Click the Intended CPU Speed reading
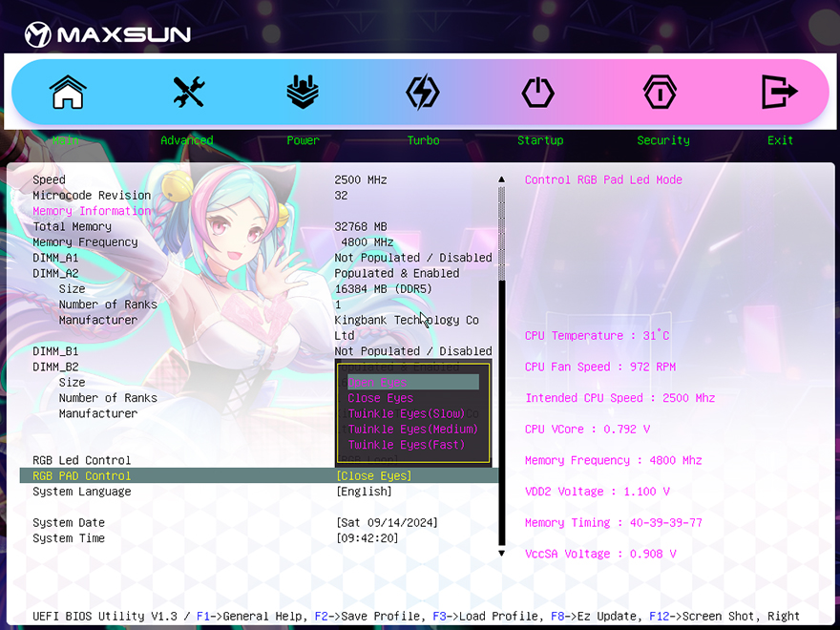 619,397
